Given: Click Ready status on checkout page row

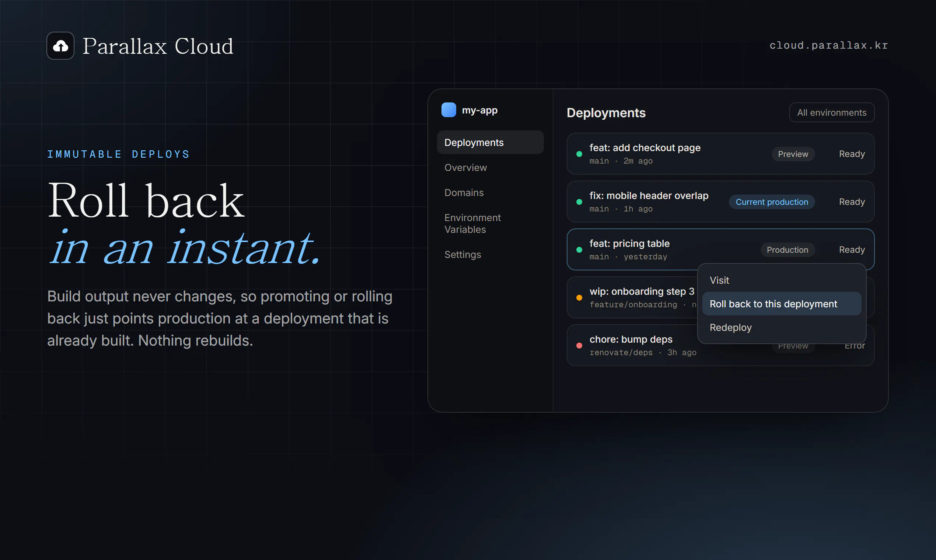Looking at the screenshot, I should [x=852, y=154].
